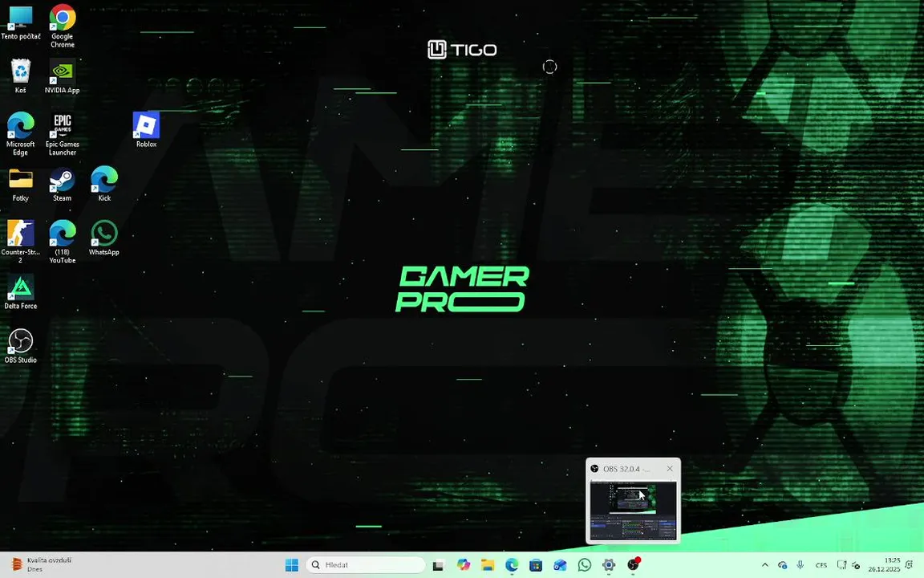Switch the CES keyboard language indicator
The height and width of the screenshot is (578, 924).
click(x=821, y=565)
